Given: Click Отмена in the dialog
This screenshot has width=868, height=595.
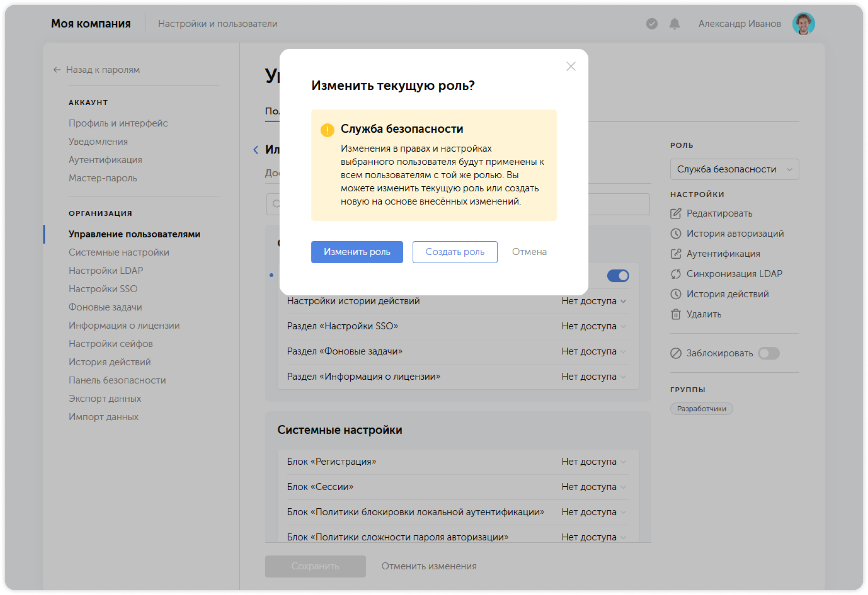Looking at the screenshot, I should (x=529, y=252).
